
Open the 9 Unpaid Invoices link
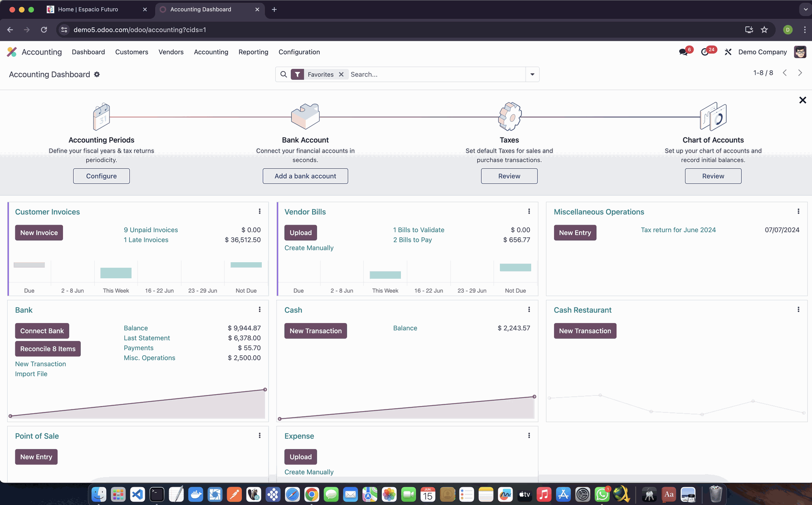[x=151, y=230]
